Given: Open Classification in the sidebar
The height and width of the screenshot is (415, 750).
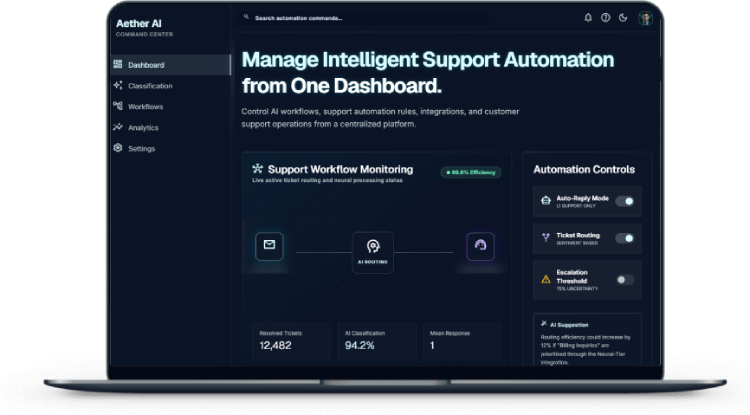Looking at the screenshot, I should point(171,86).
